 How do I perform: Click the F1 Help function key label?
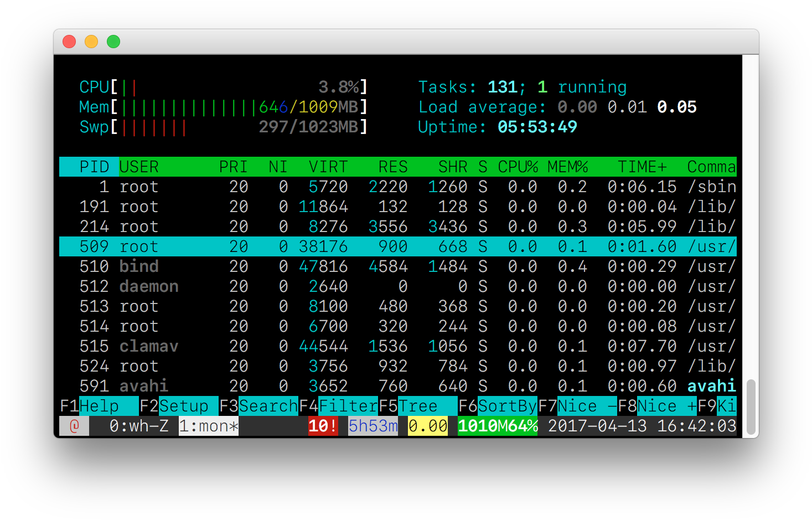pos(99,406)
